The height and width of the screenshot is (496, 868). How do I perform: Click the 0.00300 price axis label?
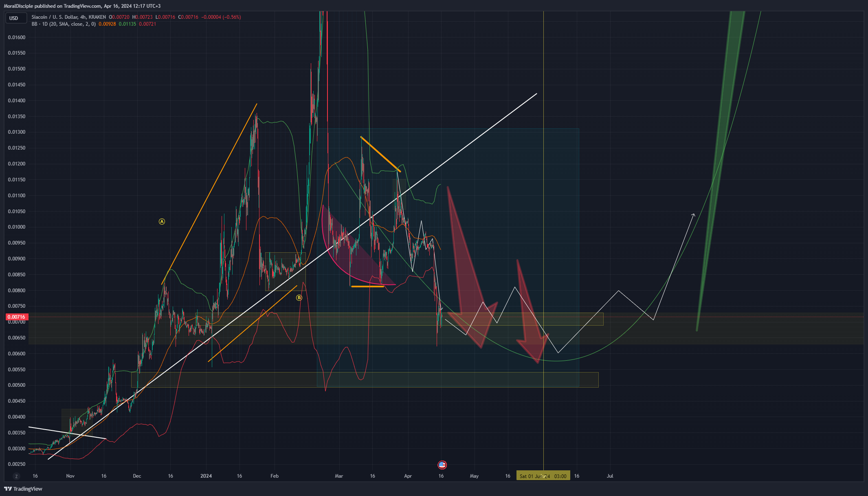pyautogui.click(x=17, y=449)
